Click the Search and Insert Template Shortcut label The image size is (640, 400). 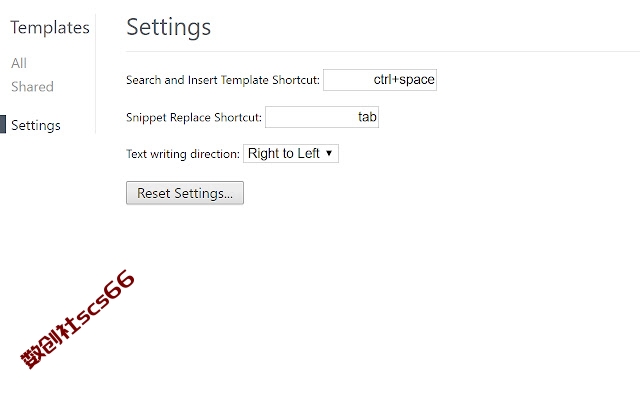[x=223, y=80]
